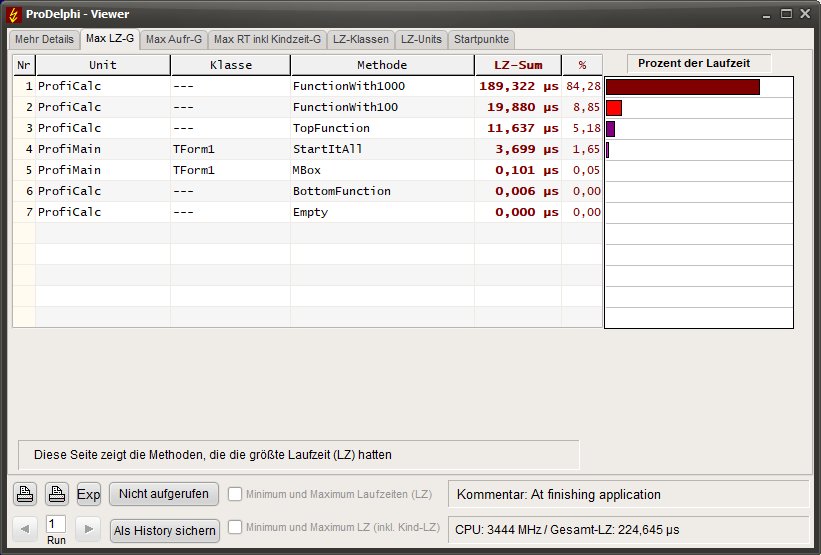Click the small purple StartItAll runtime bar
The image size is (821, 555).
click(x=607, y=150)
